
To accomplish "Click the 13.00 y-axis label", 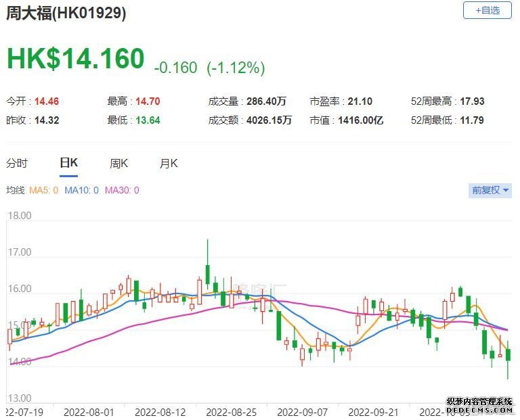I will 20,398.
